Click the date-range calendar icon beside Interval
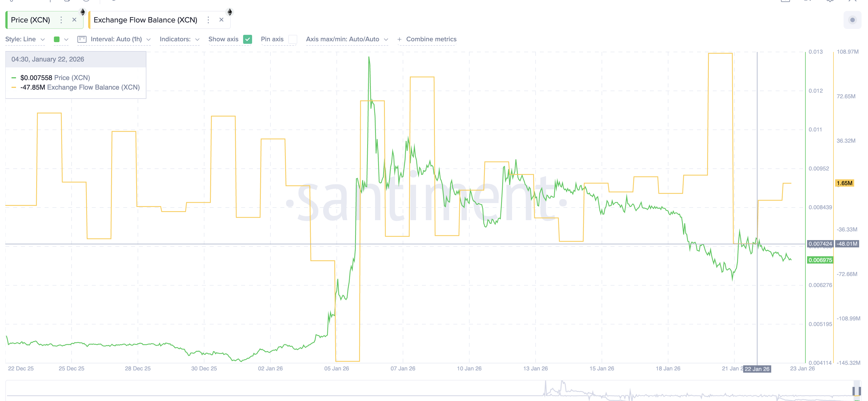 click(x=82, y=39)
